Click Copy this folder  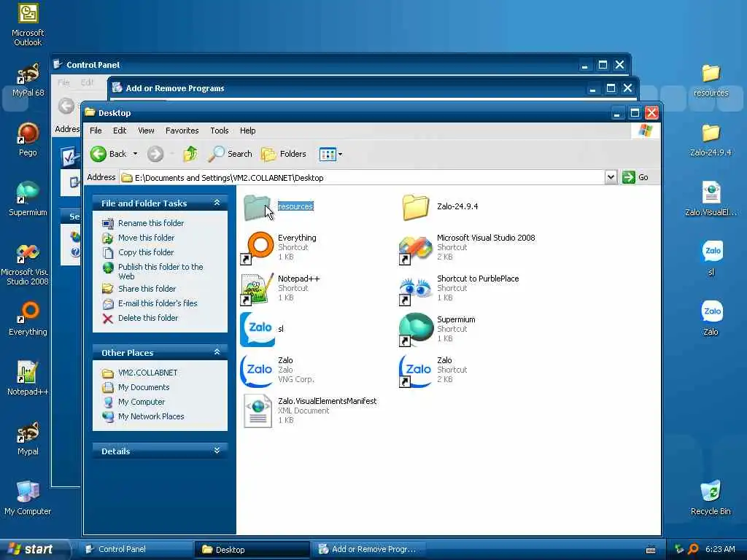tap(146, 252)
